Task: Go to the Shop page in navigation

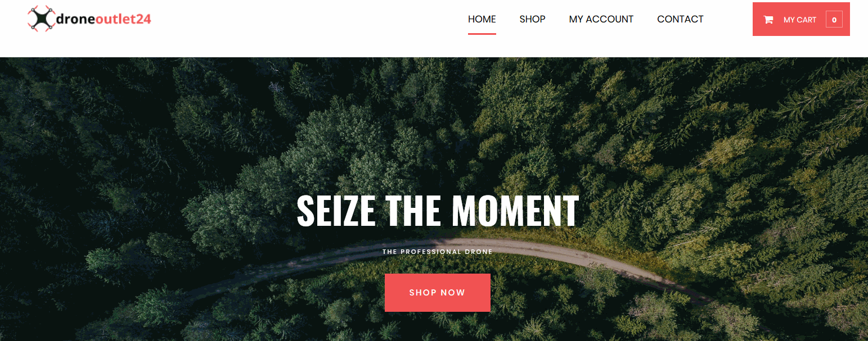Action: (532, 19)
